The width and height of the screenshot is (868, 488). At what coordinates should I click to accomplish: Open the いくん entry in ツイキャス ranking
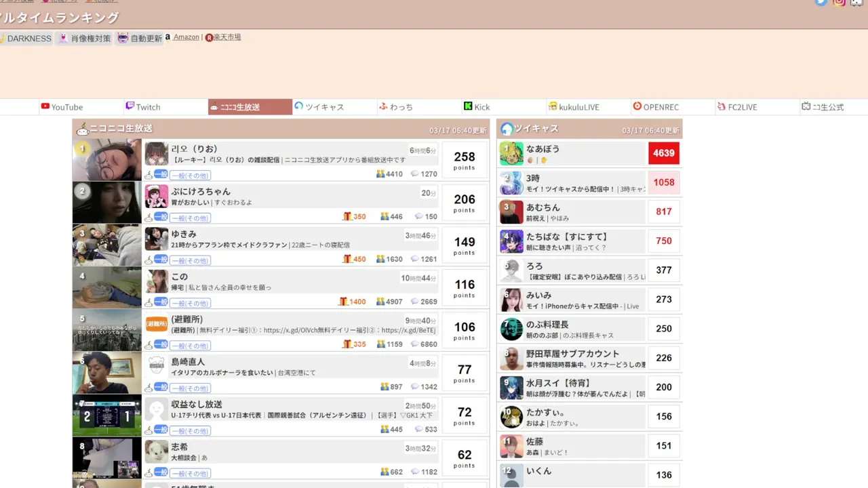tap(590, 475)
